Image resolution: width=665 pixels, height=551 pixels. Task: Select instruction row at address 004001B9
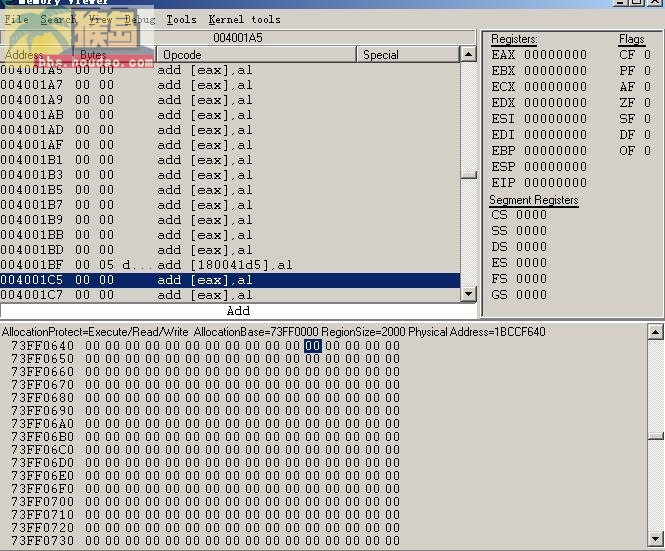230,220
